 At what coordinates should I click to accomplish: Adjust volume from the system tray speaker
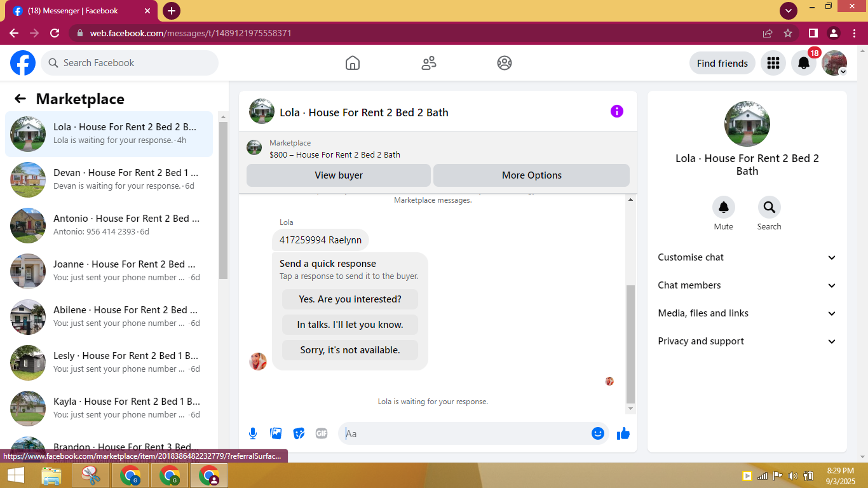click(x=792, y=476)
